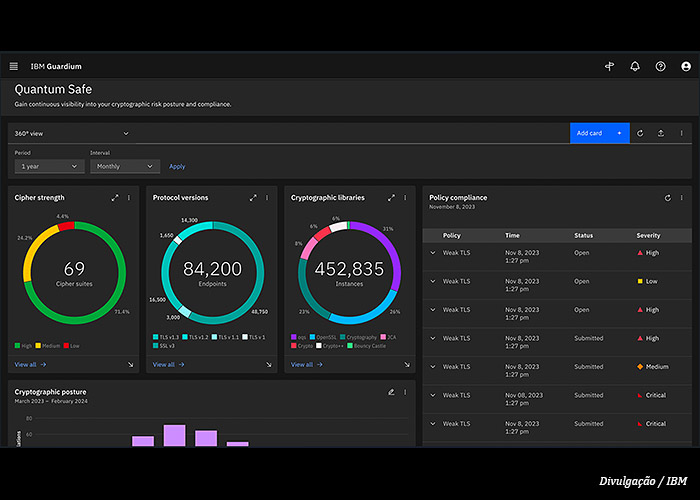The width and height of the screenshot is (700, 500).
Task: Click the Bouncy Castle legend item
Action: pyautogui.click(x=366, y=346)
